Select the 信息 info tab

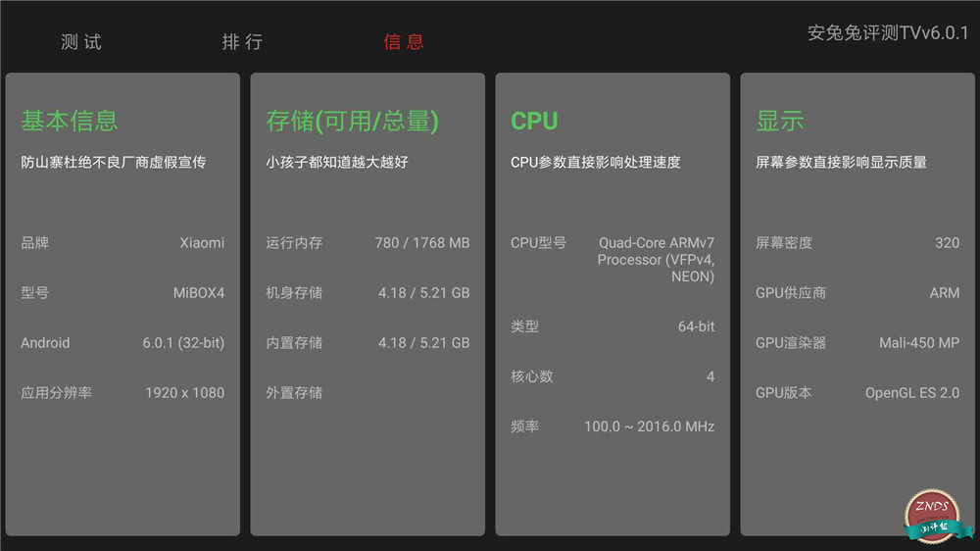pyautogui.click(x=403, y=42)
